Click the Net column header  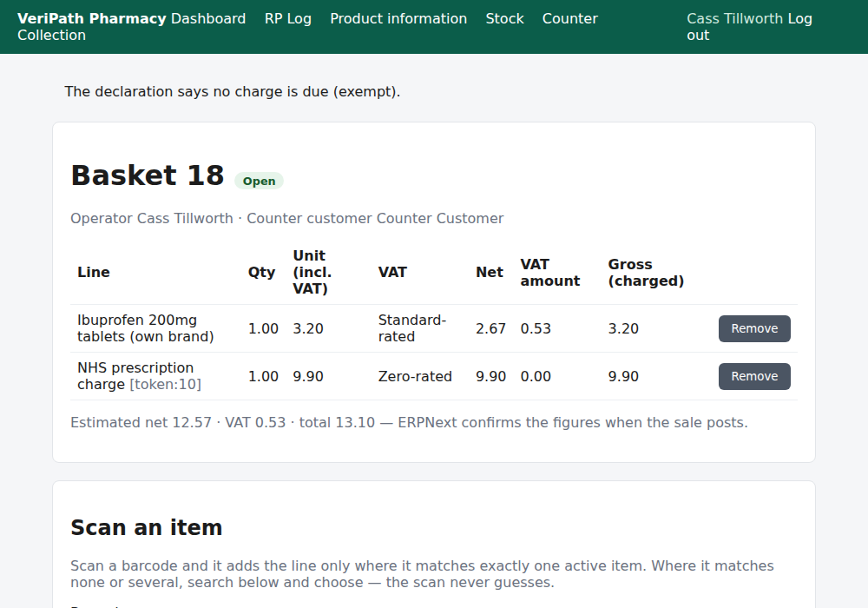490,272
